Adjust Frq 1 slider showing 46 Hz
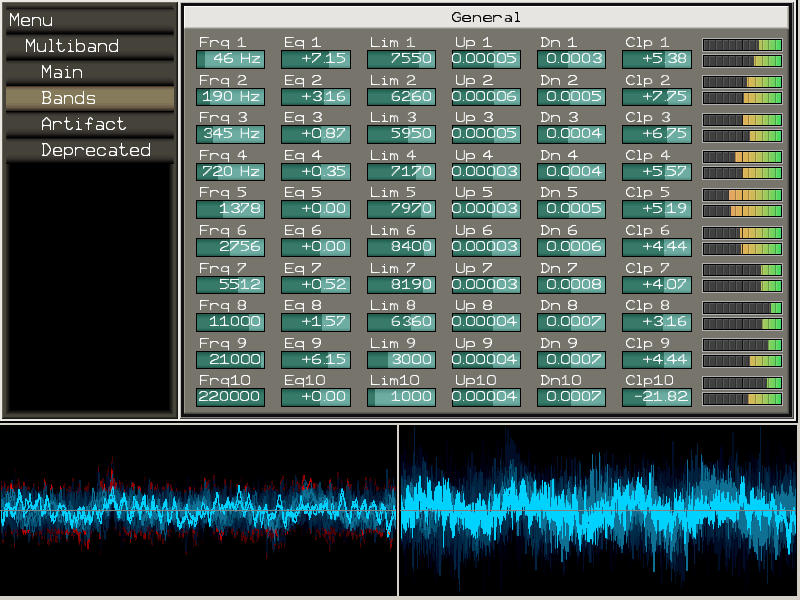Viewport: 800px width, 600px height. click(x=231, y=59)
